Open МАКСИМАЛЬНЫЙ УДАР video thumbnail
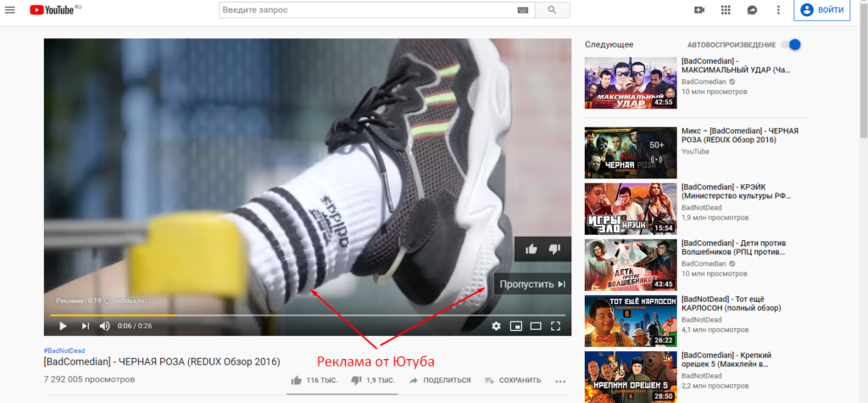This screenshot has height=403, width=868. (x=631, y=82)
